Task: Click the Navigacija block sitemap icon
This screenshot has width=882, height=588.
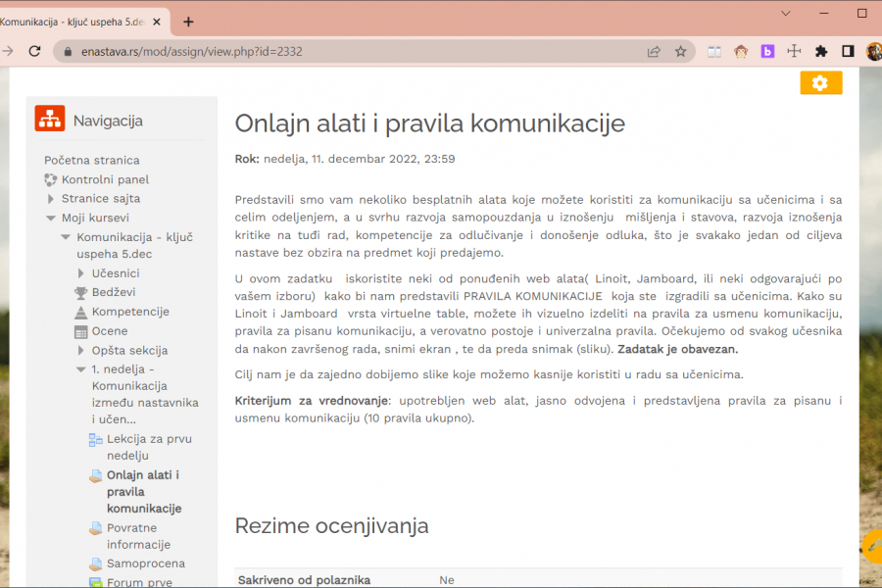Action: 50,119
